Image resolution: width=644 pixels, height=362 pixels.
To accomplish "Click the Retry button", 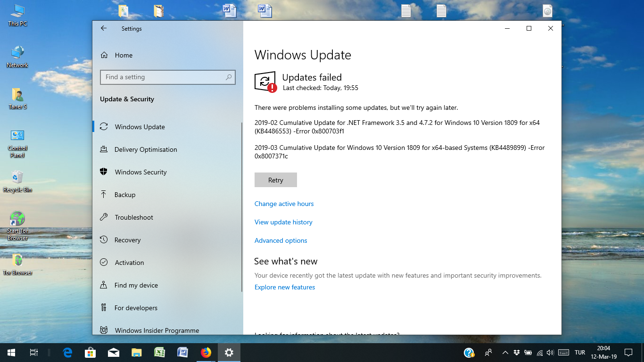I will tap(276, 180).
